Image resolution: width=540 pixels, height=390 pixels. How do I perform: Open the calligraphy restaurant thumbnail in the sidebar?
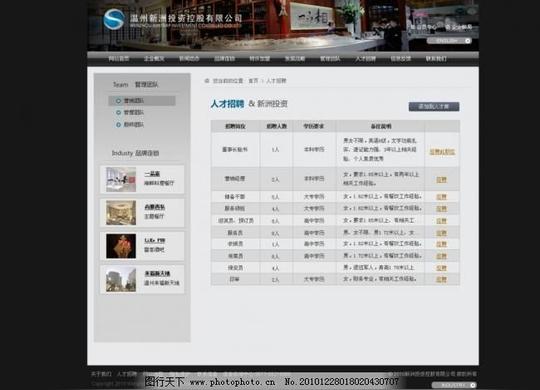point(121,179)
